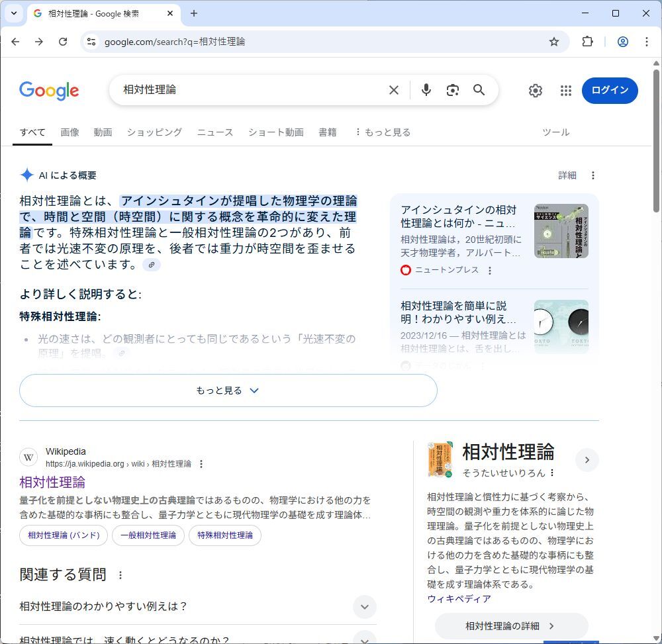Submit search with magnifier icon
Screen dimensions: 662x644
pos(479,90)
